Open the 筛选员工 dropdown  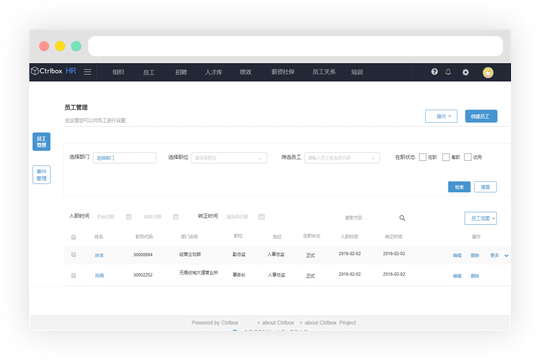tap(342, 158)
